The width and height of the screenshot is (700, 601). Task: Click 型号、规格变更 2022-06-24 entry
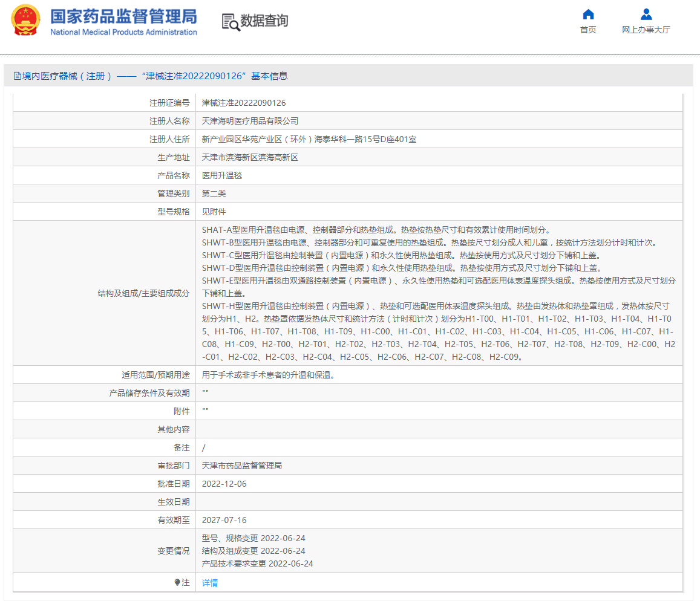click(x=254, y=538)
